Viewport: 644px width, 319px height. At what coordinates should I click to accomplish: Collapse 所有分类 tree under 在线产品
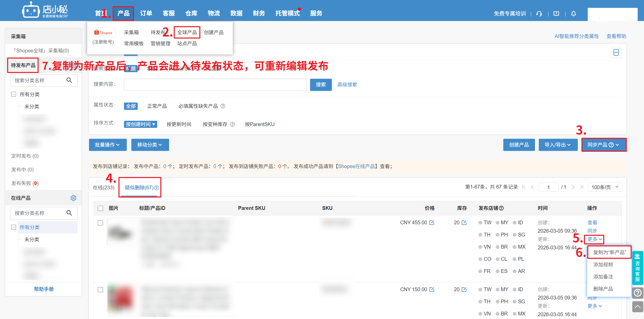[14, 227]
